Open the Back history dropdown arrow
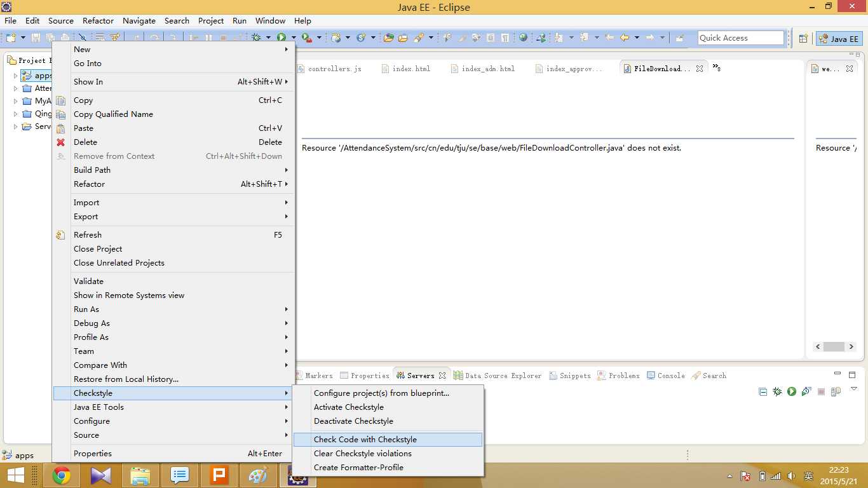Screen dimensions: 868x488 (636, 38)
